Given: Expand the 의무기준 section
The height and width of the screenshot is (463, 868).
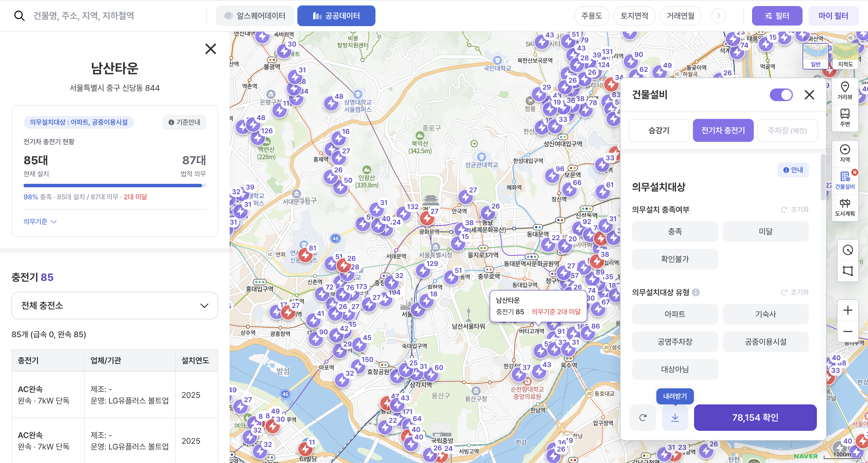Looking at the screenshot, I should 40,221.
